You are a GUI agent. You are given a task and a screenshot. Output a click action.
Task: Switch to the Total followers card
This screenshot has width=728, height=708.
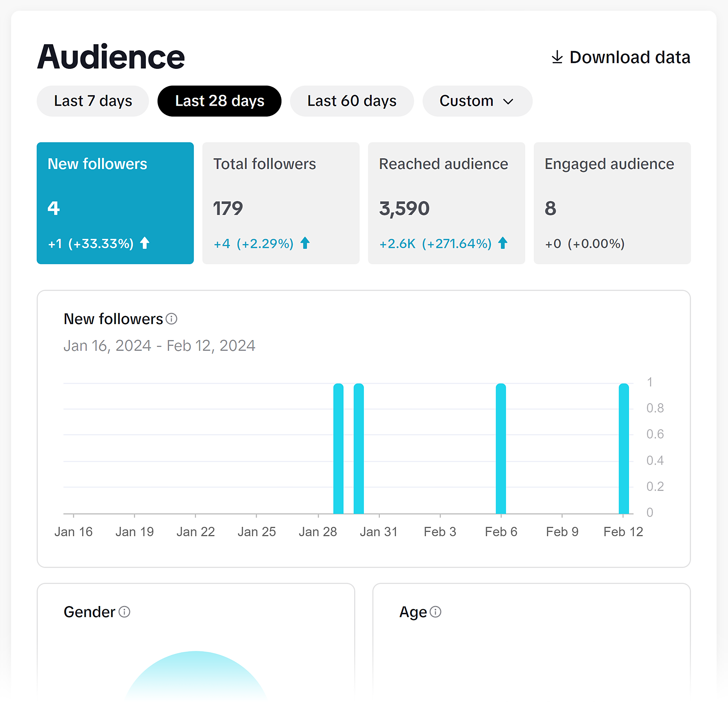pos(281,203)
